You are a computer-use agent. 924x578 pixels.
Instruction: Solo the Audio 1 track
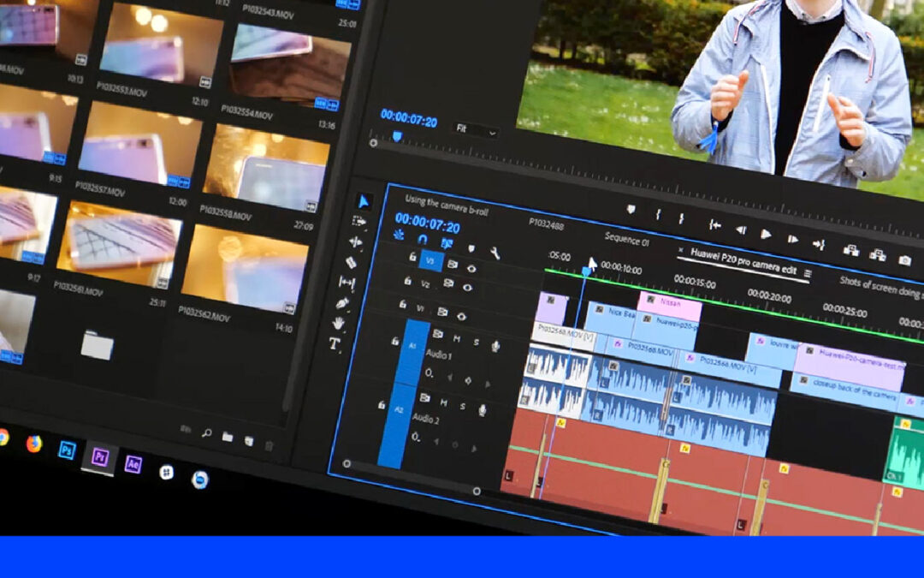[x=477, y=342]
